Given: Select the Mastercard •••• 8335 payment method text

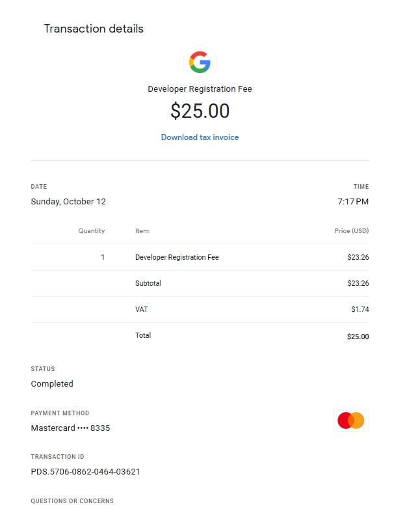Looking at the screenshot, I should point(70,428).
